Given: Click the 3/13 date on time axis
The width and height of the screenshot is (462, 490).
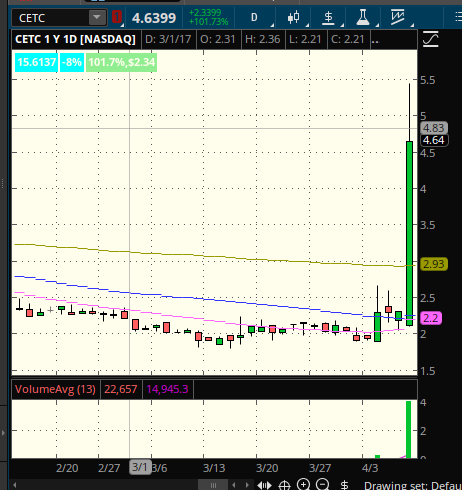Looking at the screenshot, I should [x=214, y=468].
